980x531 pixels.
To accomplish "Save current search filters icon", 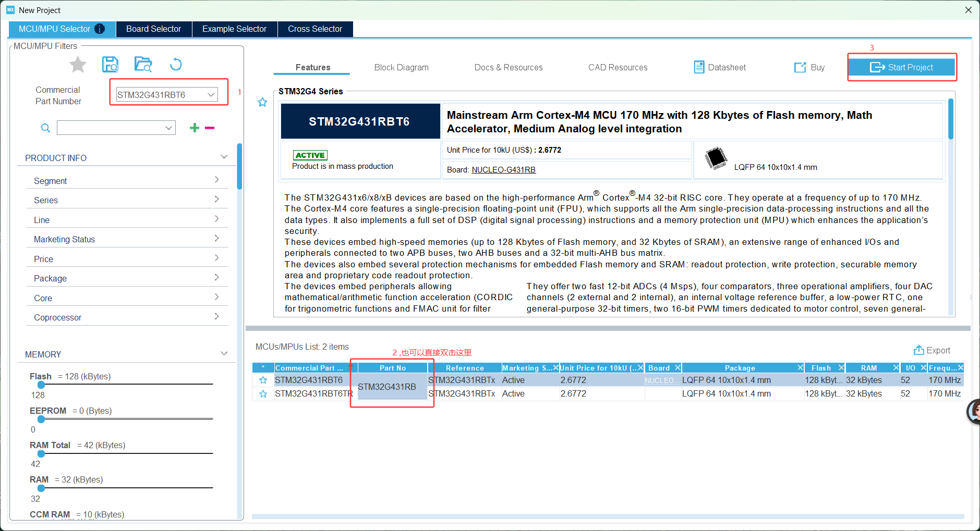I will click(110, 65).
